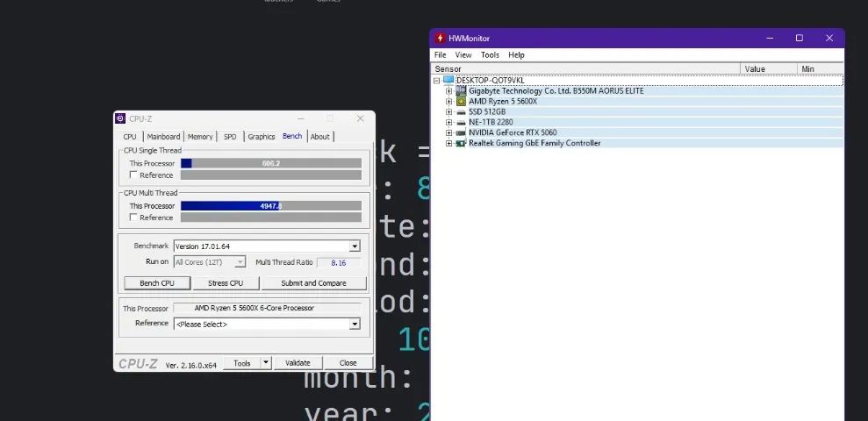Click the multi thread score bar 4947.8

tap(271, 206)
